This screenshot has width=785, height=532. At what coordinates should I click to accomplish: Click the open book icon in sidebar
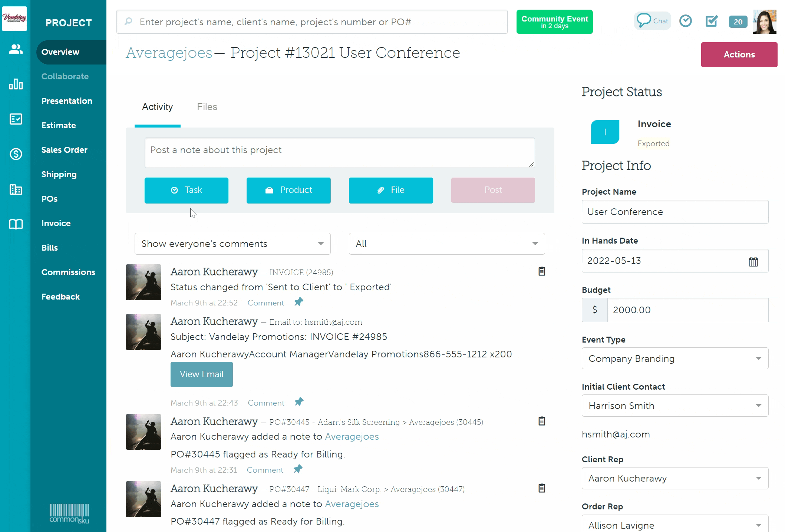pyautogui.click(x=16, y=224)
